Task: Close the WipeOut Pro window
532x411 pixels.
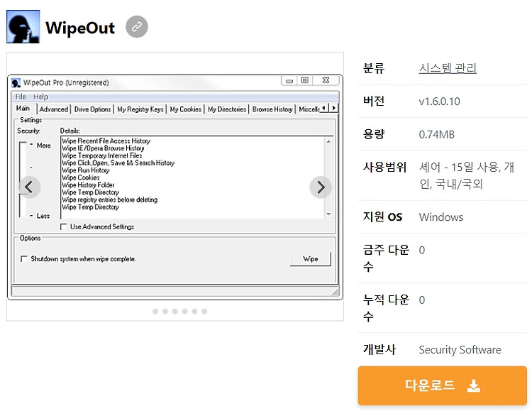Action: coord(326,80)
